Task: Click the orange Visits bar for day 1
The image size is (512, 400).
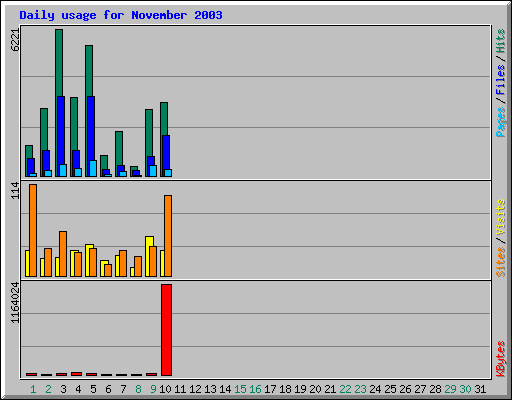Action: pos(33,230)
